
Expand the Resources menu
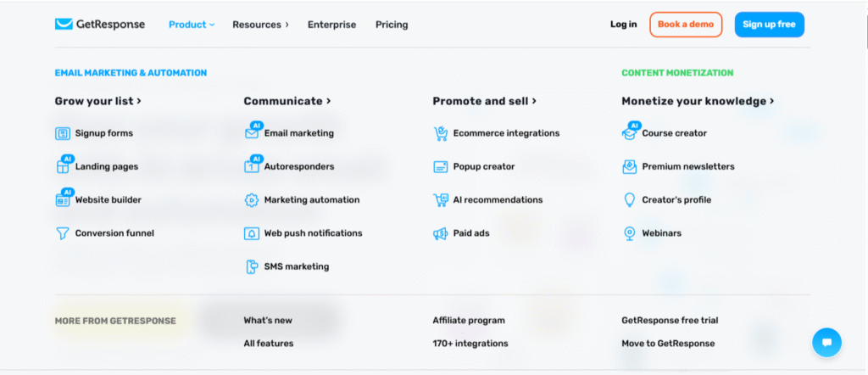tap(260, 25)
